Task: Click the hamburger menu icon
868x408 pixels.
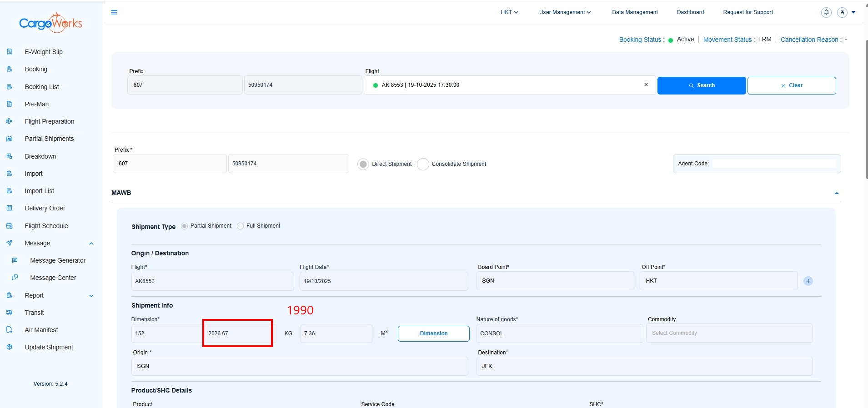Action: pos(114,12)
